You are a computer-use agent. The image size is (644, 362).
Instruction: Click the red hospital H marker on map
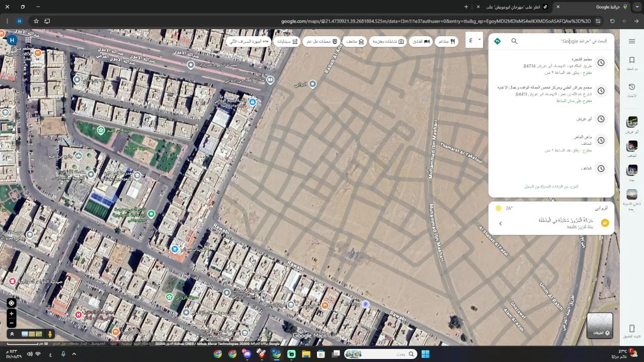(78, 315)
